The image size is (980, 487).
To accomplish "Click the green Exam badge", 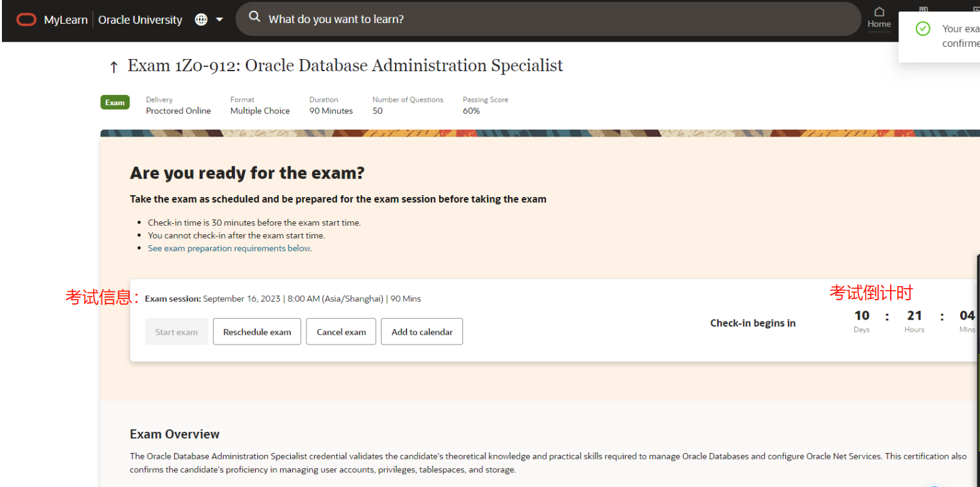I will tap(115, 103).
